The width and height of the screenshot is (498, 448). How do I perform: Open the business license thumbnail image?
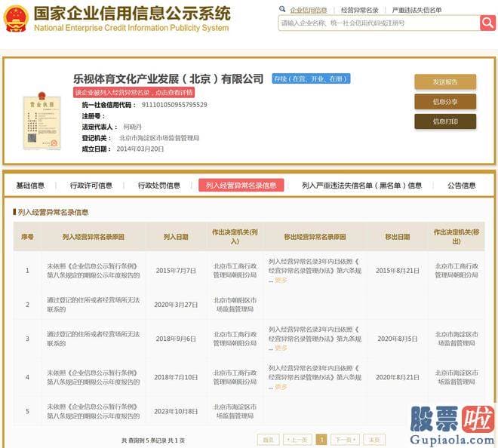(41, 121)
